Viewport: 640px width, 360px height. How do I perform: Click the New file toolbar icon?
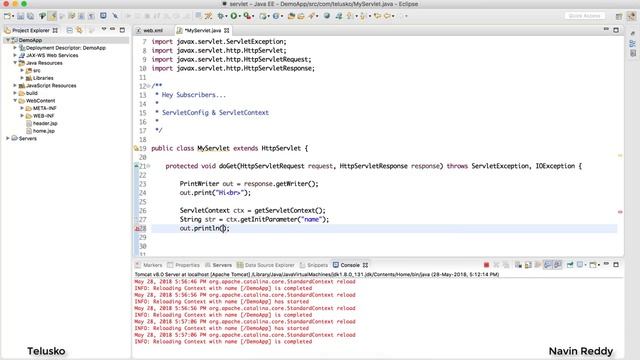[x=7, y=16]
